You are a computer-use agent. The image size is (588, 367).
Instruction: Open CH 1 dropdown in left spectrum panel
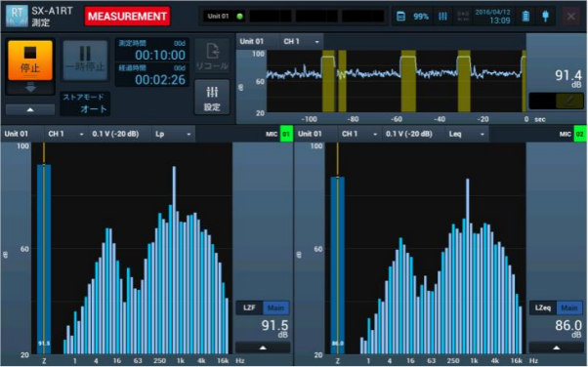pos(65,134)
